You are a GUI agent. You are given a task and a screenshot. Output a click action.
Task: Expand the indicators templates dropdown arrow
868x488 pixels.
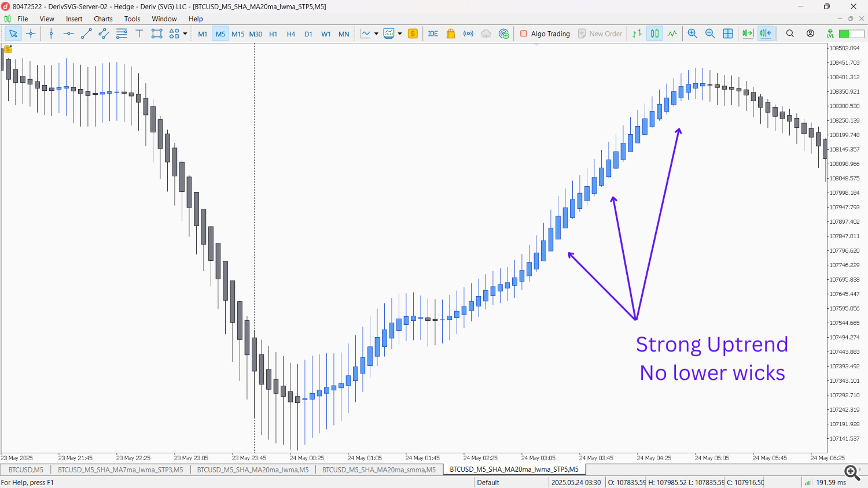tap(400, 34)
